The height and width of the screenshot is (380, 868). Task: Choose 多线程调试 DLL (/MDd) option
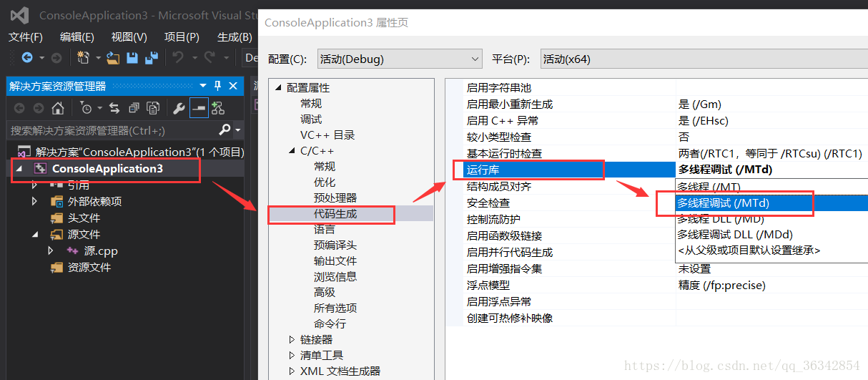click(x=772, y=234)
